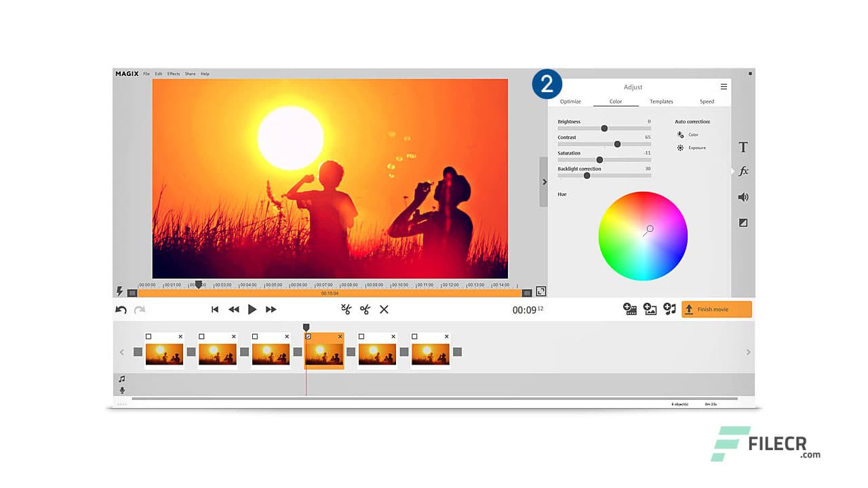Open the transitions panel icon below speaker
Image resolution: width=868 pixels, height=488 pixels.
coord(743,222)
